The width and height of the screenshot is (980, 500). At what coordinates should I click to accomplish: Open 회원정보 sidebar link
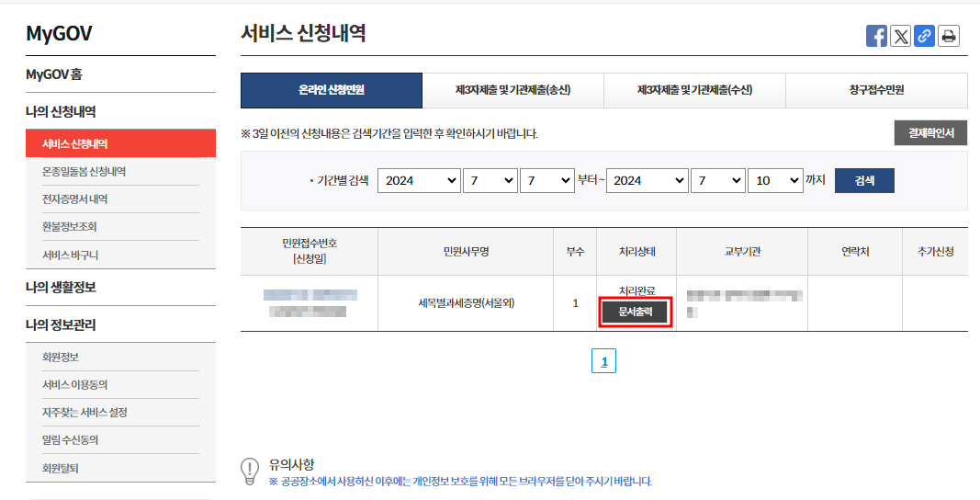point(61,357)
